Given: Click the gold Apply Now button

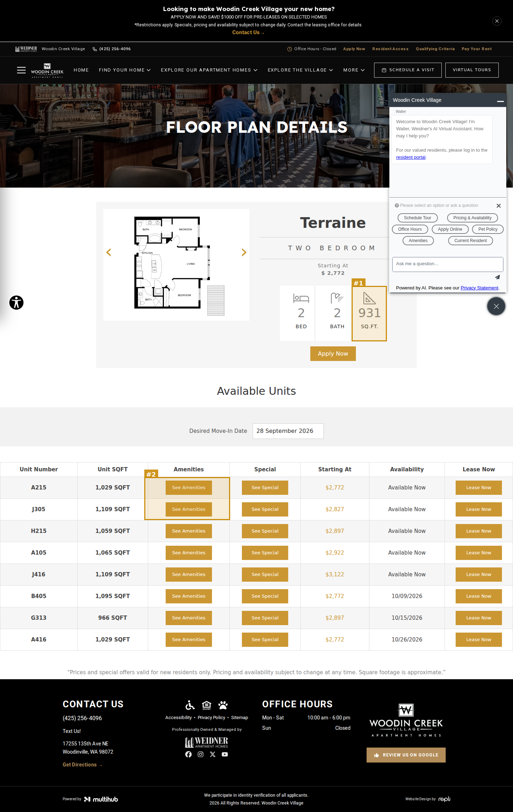Looking at the screenshot, I should point(333,353).
